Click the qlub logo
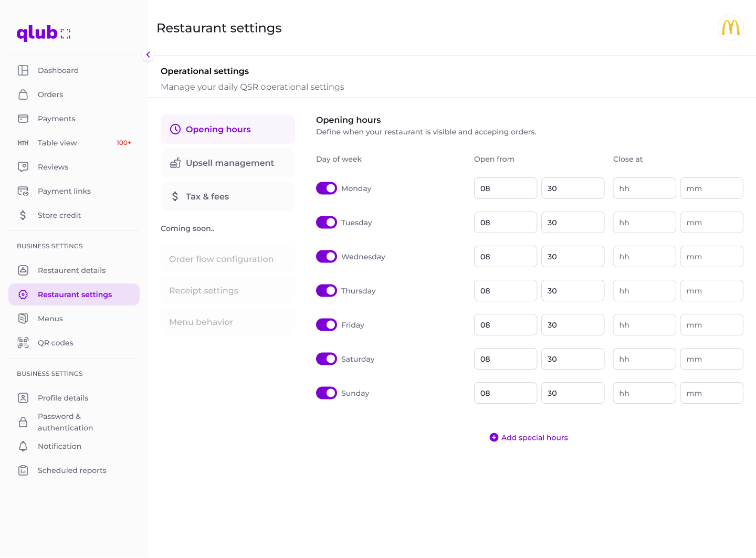 point(44,33)
